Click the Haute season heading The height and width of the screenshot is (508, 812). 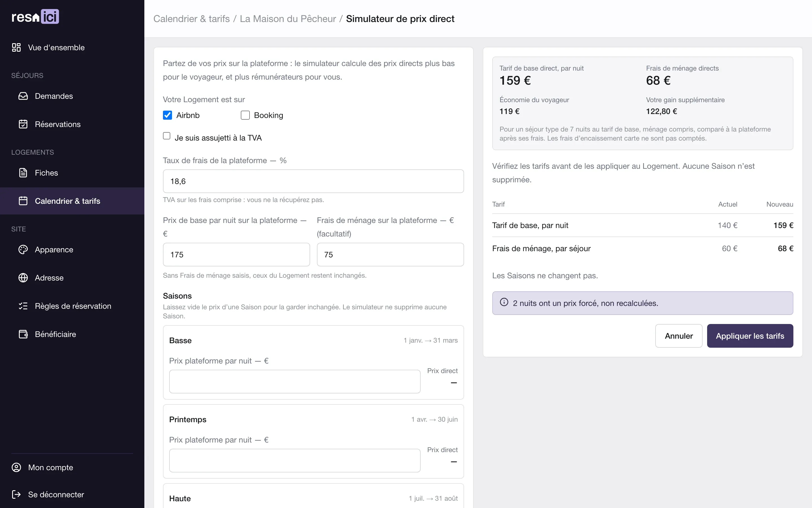(180, 499)
